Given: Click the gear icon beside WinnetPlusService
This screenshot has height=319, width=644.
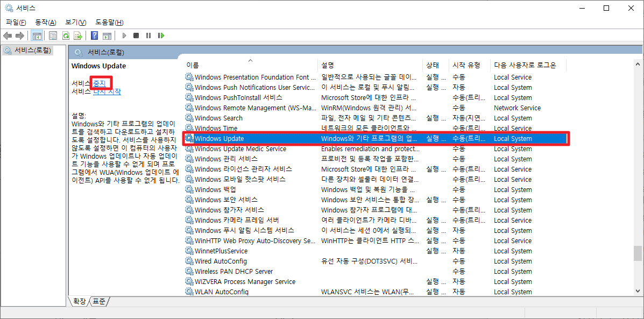Looking at the screenshot, I should point(189,251).
